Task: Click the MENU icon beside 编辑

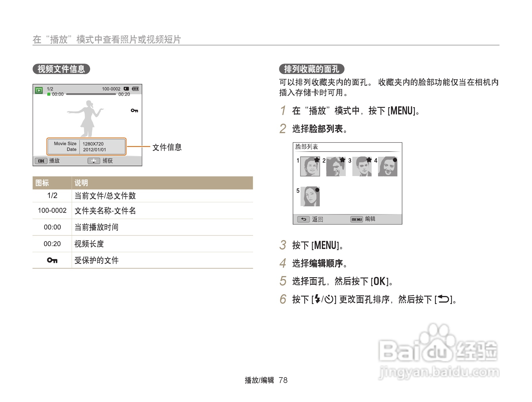Action: point(357,219)
